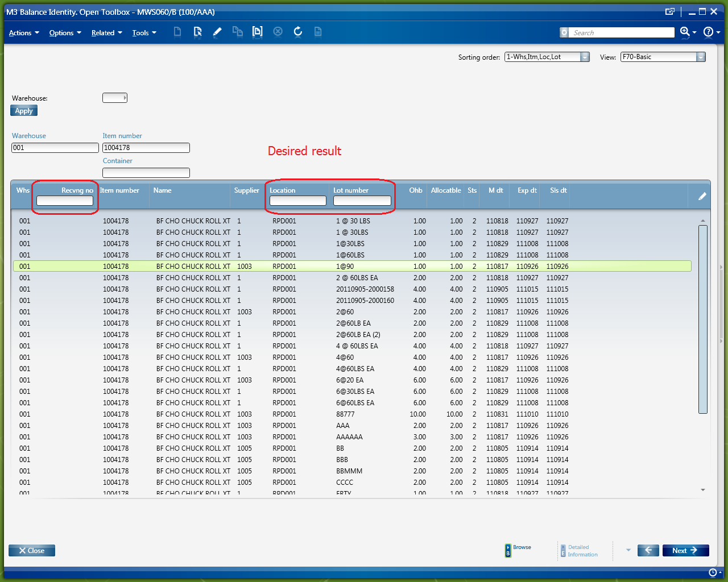Click the magnifier zoom icon
The image size is (728, 582).
(685, 32)
